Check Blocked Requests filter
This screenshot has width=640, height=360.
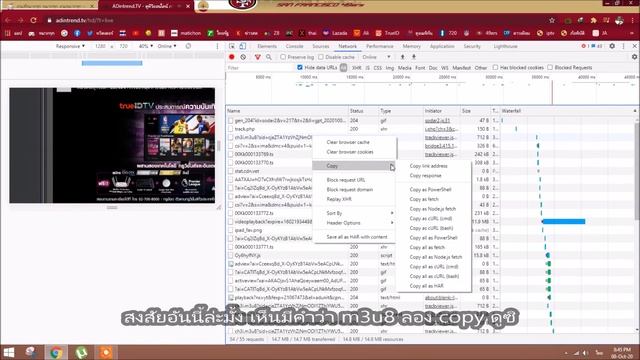[550, 67]
